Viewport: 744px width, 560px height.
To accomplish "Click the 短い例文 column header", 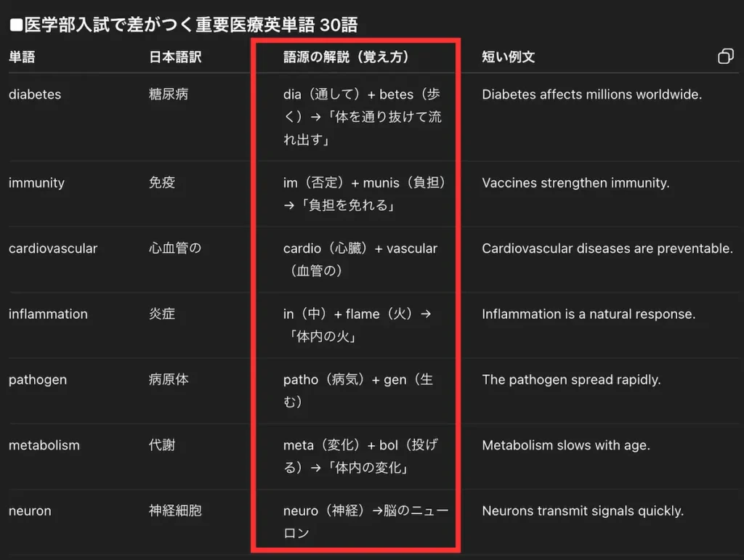I will [506, 56].
